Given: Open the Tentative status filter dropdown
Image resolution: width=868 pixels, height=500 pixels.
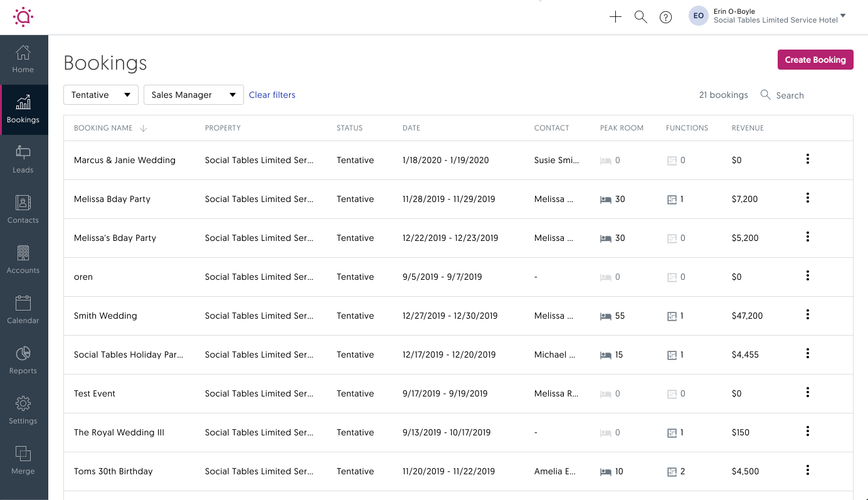Looking at the screenshot, I should point(100,95).
